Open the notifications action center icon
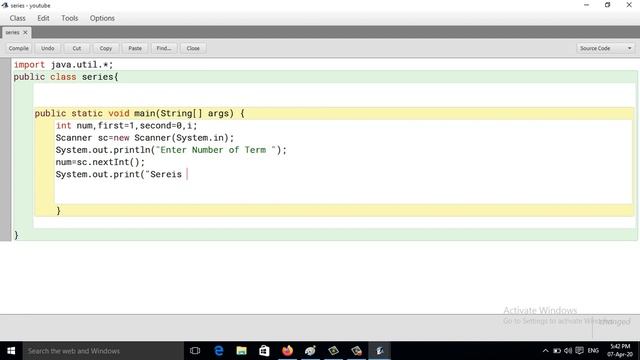The image size is (640, 360). point(579,351)
